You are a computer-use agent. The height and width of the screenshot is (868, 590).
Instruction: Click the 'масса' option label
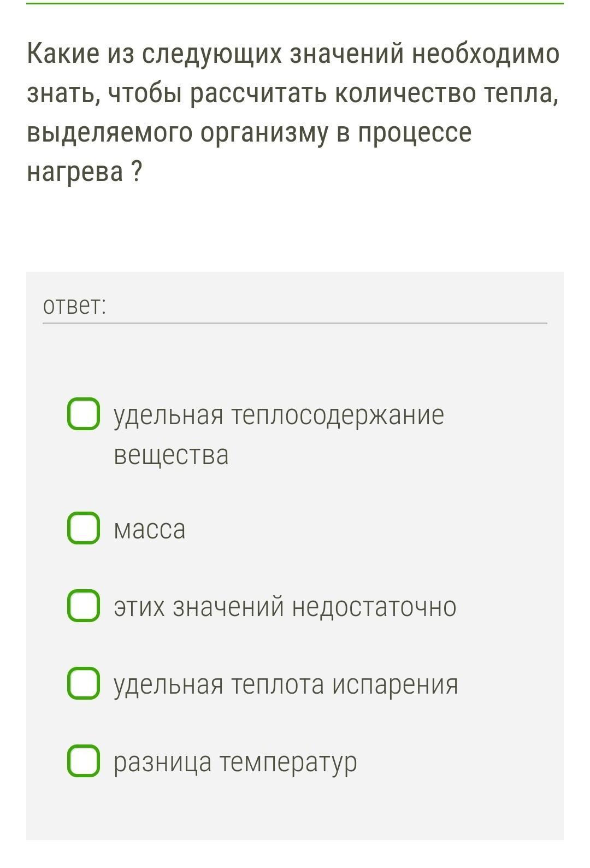tap(149, 529)
